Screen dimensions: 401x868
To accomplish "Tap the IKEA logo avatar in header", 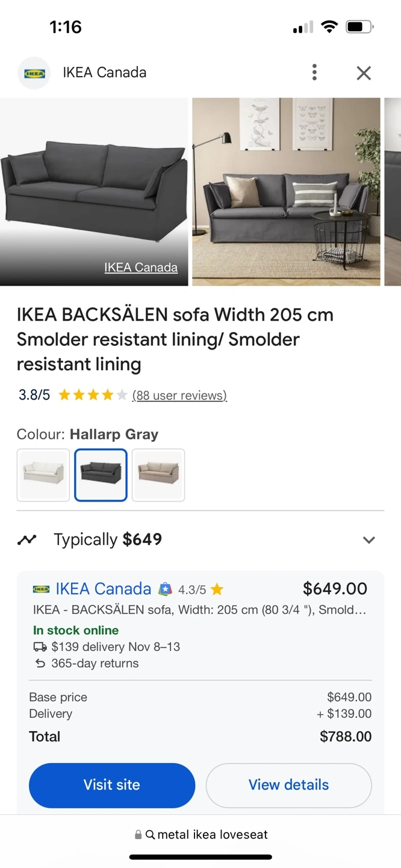I will [x=34, y=74].
